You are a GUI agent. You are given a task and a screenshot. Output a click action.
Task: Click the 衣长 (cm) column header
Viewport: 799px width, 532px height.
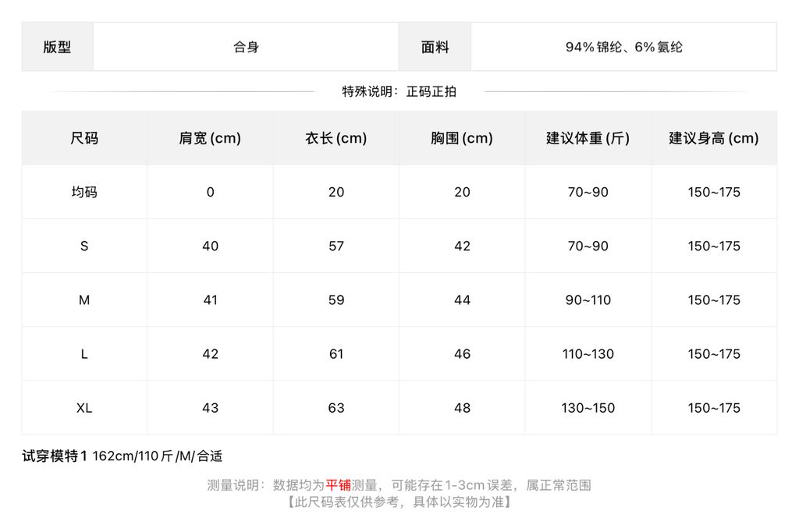[336, 138]
